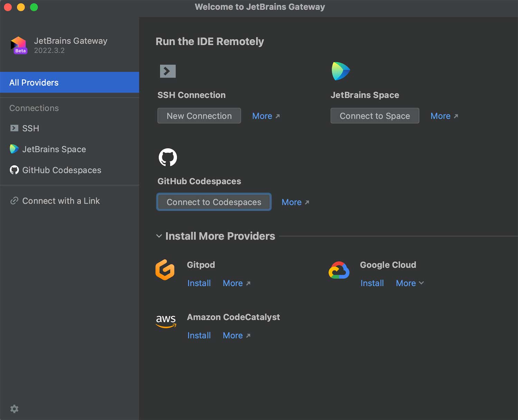The height and width of the screenshot is (420, 518).
Task: Click the Run the IDE Remotely heading
Action: point(210,41)
